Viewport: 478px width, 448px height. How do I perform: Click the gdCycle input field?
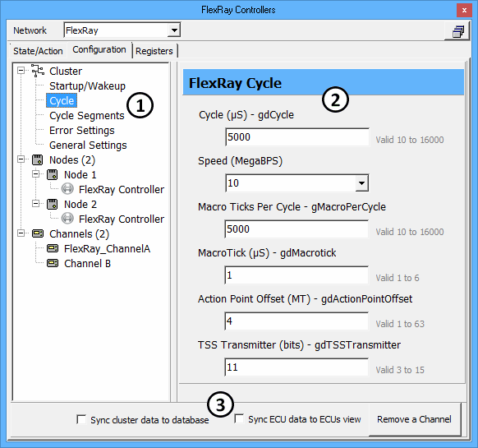coord(297,137)
